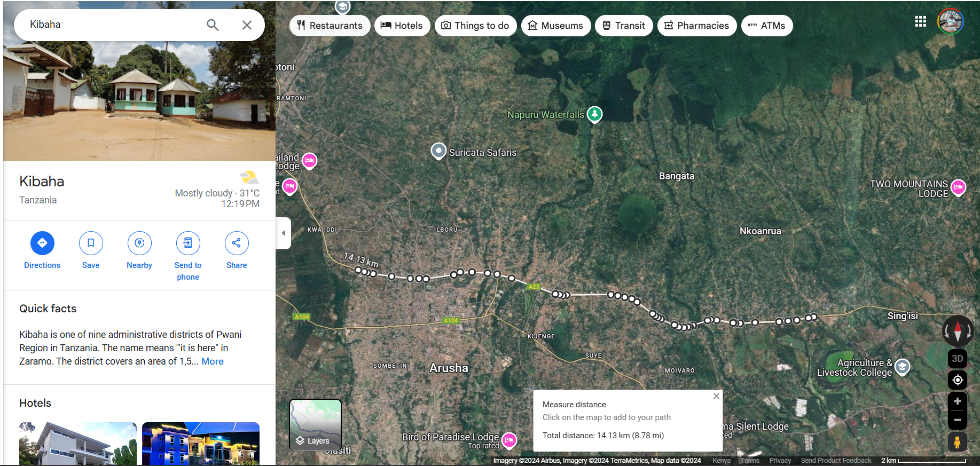Click the Directions icon button
The height and width of the screenshot is (466, 980).
pyautogui.click(x=42, y=243)
